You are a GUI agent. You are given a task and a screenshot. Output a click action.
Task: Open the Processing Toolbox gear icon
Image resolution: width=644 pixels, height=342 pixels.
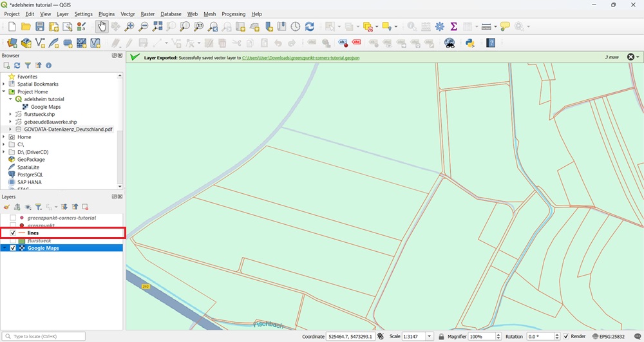click(x=440, y=26)
